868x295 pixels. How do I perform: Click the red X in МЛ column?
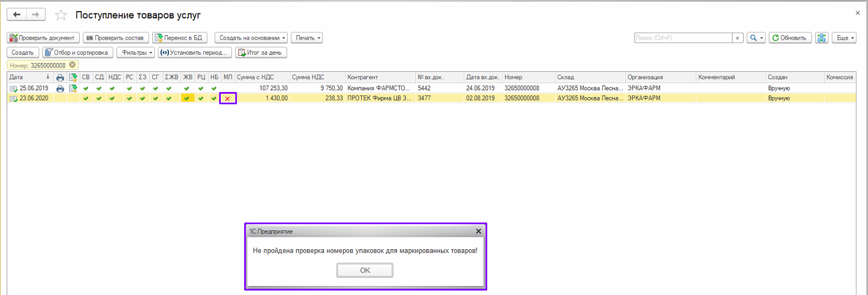[227, 99]
